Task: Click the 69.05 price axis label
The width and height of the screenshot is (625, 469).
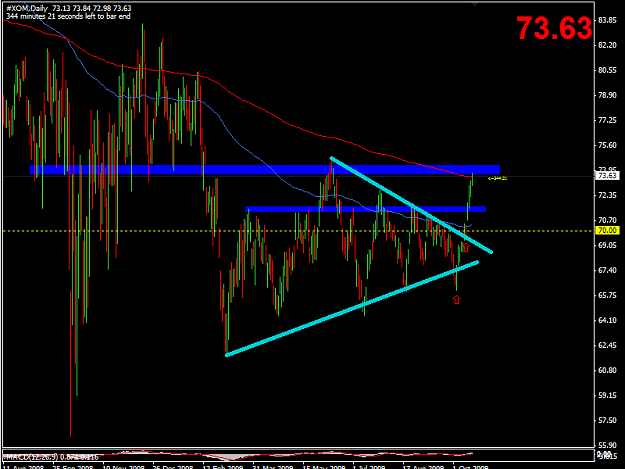Action: coord(607,245)
